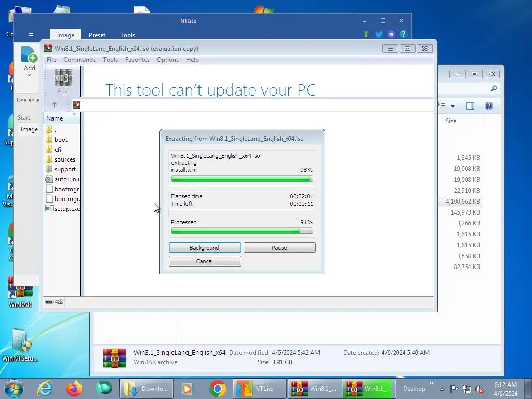
Task: Open Google Chrome from taskbar
Action: click(218, 389)
